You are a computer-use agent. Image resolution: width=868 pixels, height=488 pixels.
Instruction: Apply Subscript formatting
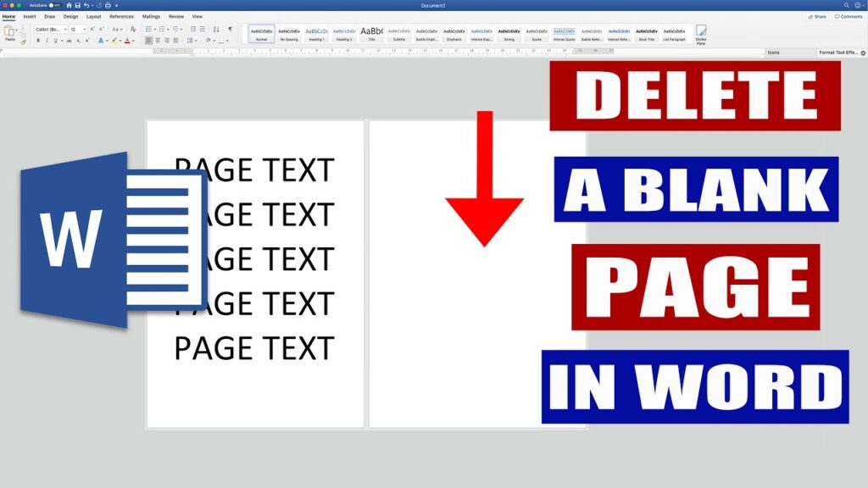click(79, 41)
